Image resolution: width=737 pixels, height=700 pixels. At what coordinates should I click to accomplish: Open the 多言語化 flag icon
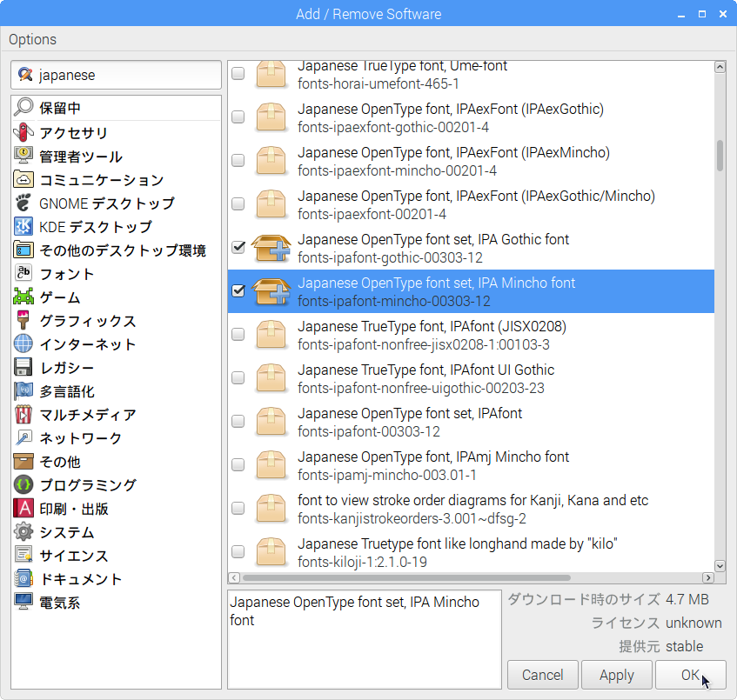[23, 391]
